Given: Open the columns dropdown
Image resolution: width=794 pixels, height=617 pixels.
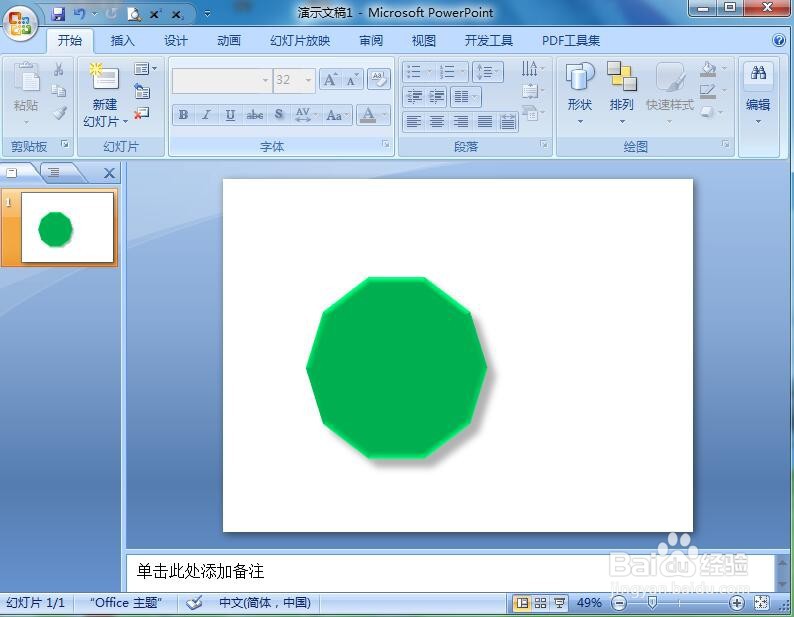Looking at the screenshot, I should coord(465,96).
